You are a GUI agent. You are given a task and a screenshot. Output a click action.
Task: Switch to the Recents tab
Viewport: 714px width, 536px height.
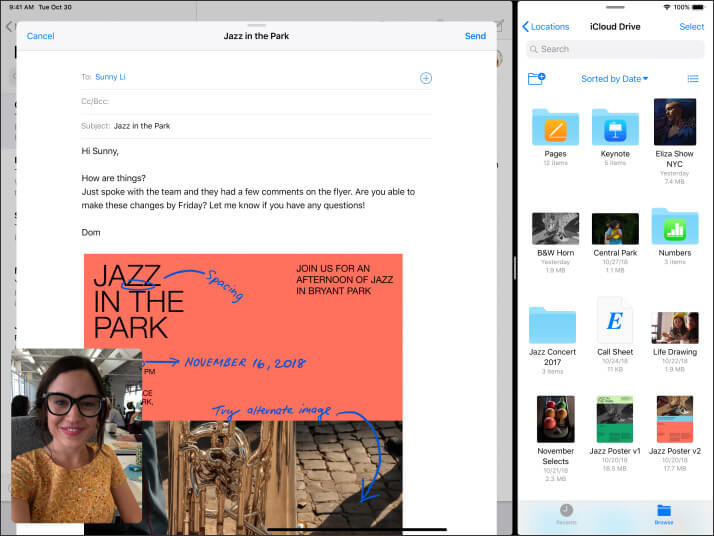click(x=566, y=514)
